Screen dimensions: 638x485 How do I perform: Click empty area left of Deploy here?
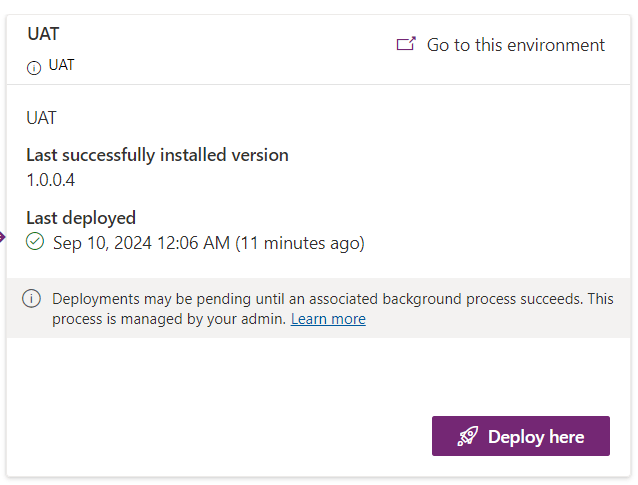tap(220, 436)
